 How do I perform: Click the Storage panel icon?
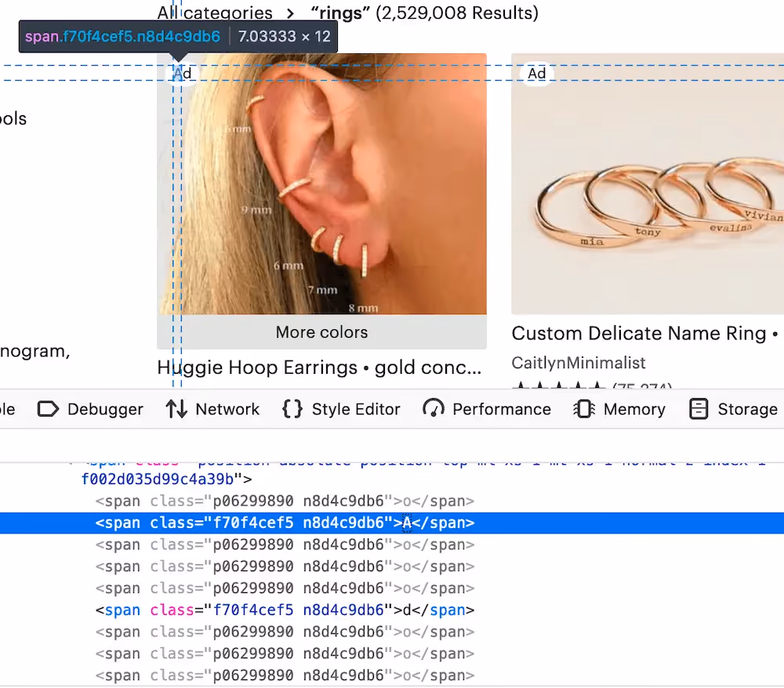click(698, 408)
